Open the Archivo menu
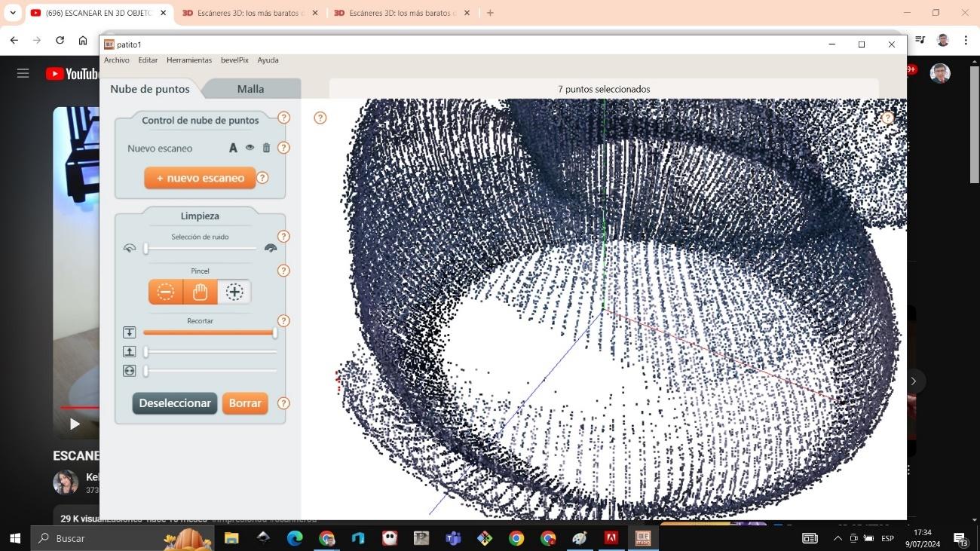Screen dimensions: 980x551 (117, 60)
